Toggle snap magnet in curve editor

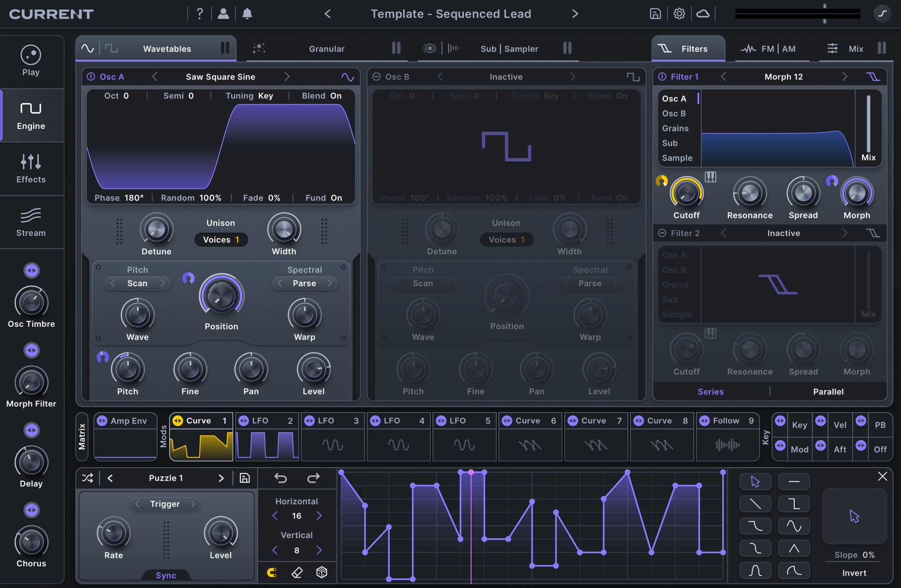(272, 572)
